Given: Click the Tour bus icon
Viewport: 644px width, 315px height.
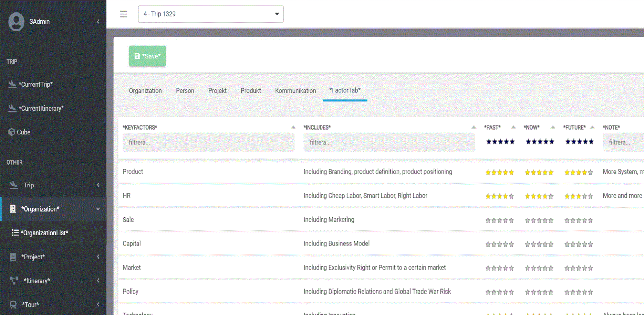Looking at the screenshot, I should coord(13,305).
